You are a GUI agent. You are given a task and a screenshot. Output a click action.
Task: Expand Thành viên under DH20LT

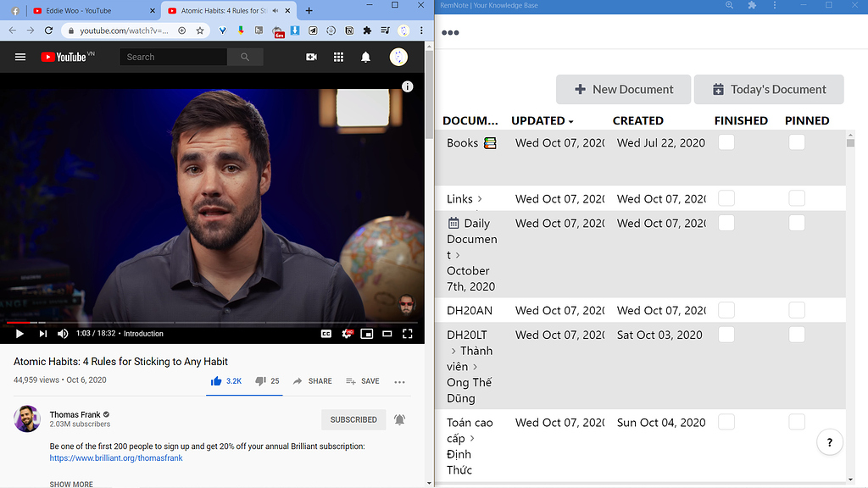[454, 351]
